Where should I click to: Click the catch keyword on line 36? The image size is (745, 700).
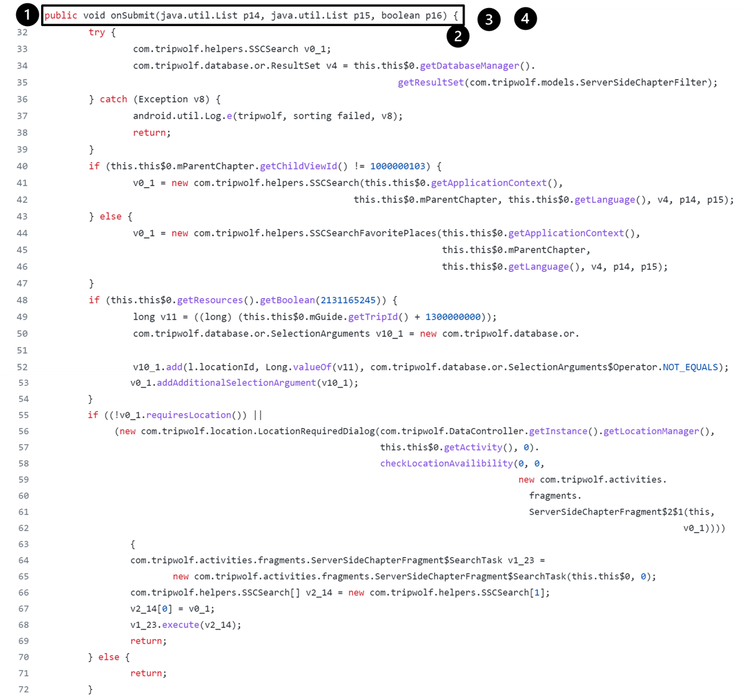coord(113,99)
